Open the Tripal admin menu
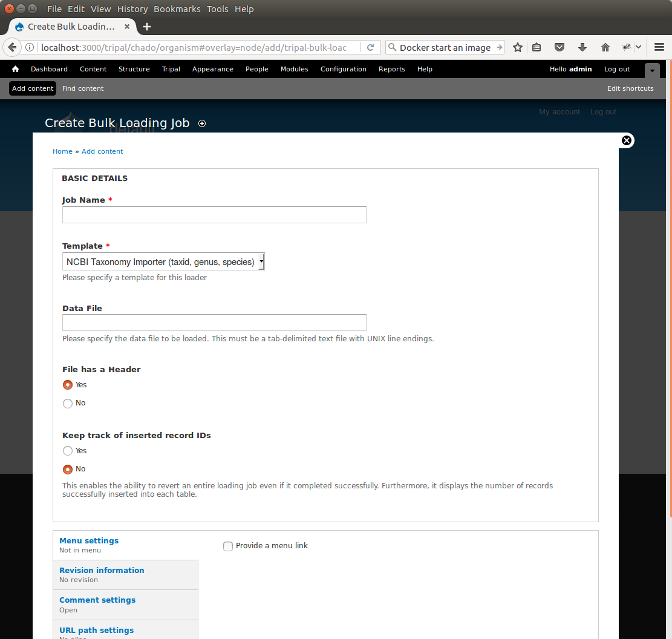672x639 pixels. [171, 69]
